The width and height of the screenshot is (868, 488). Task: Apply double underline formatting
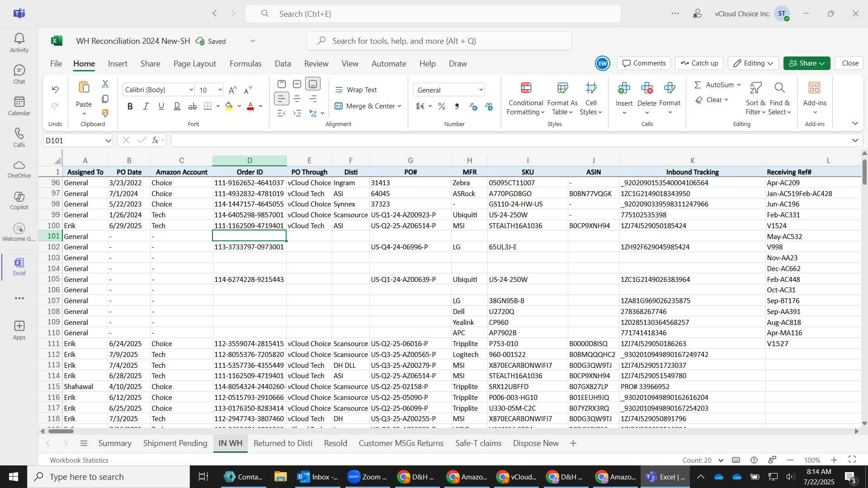tap(177, 106)
